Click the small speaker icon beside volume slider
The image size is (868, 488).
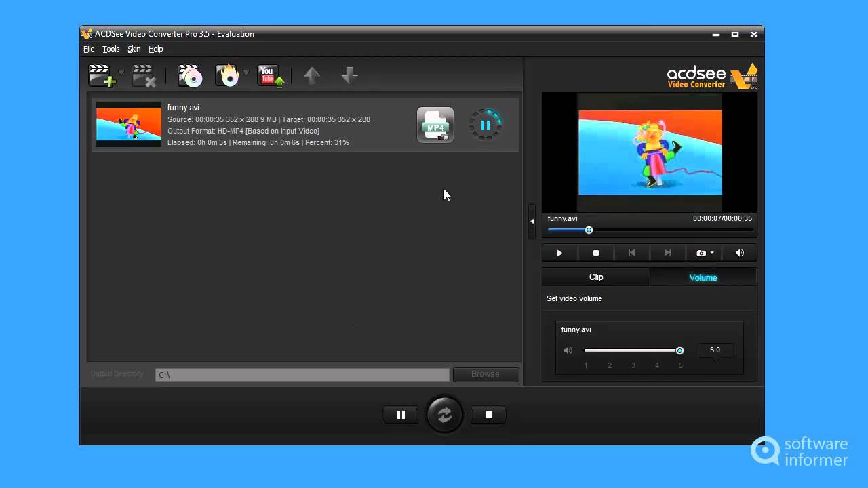568,350
